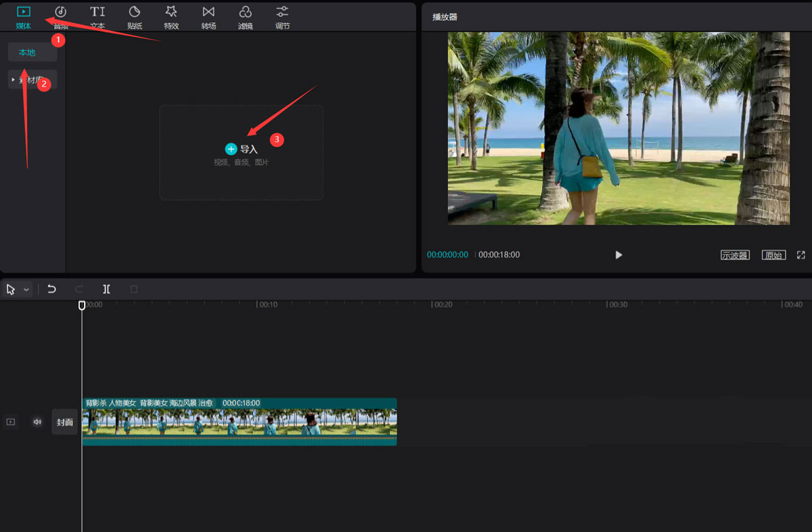The width and height of the screenshot is (812, 532).
Task: Toggle the 示波器 scope display
Action: coord(735,255)
